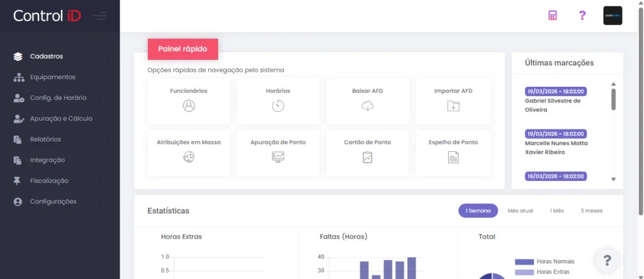Expand Equipamentos menu chevron
Viewport: 644px width, 279px height.
coord(104,77)
